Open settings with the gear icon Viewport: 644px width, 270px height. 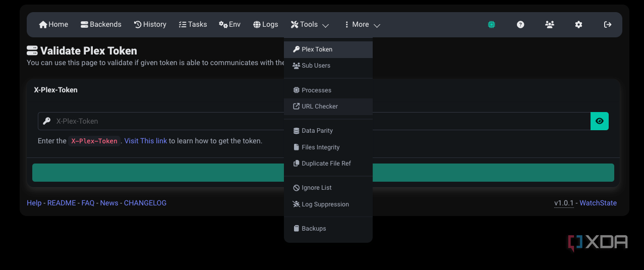[578, 24]
